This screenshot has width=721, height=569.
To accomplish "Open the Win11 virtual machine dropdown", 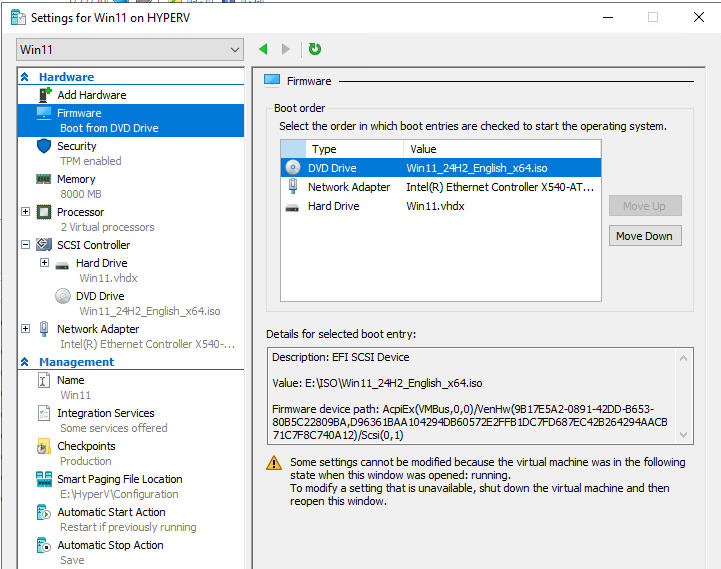I will (130, 49).
